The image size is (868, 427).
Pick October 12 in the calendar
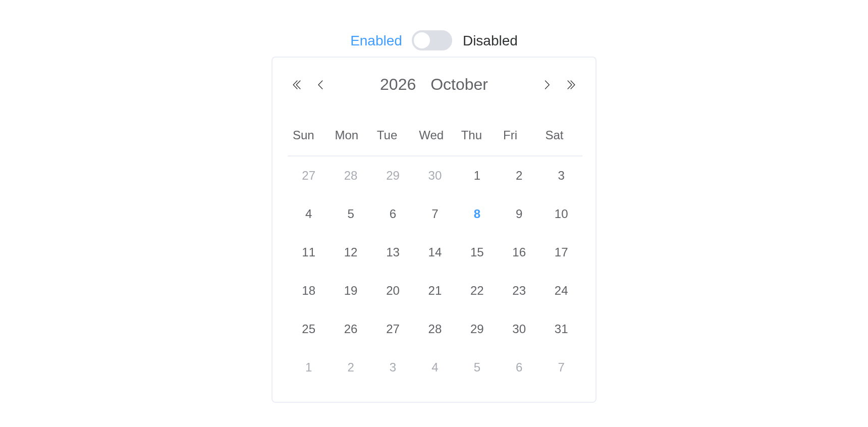tap(351, 252)
